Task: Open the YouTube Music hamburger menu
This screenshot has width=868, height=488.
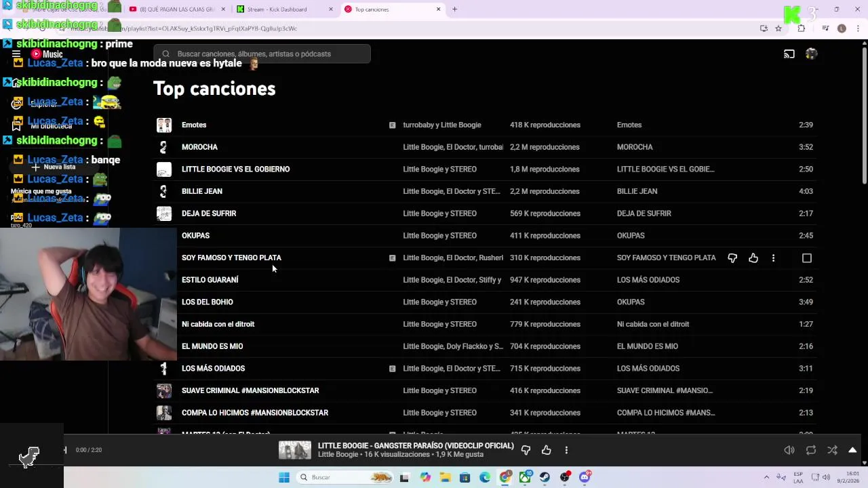Action: 16,54
